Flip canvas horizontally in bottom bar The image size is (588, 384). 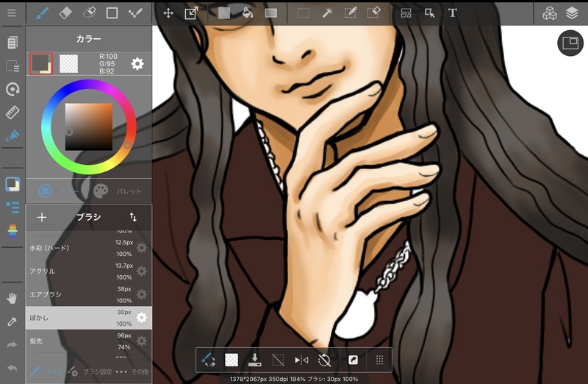pyautogui.click(x=301, y=360)
